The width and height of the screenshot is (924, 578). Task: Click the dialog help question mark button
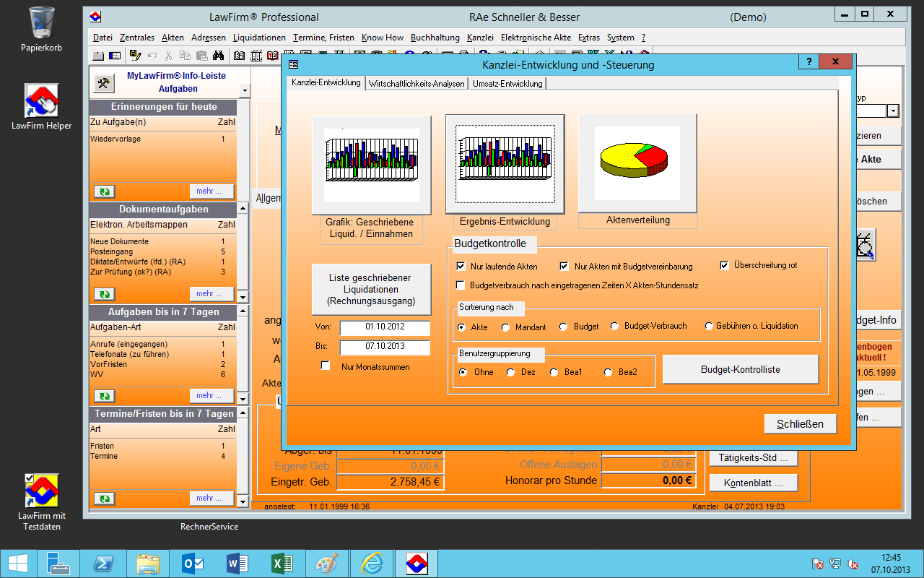[x=809, y=62]
